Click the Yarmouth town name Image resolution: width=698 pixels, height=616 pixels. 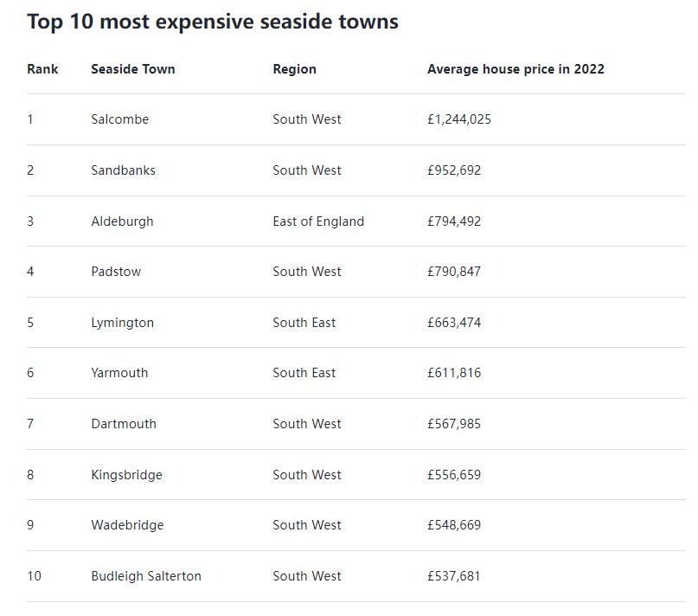[x=119, y=373]
